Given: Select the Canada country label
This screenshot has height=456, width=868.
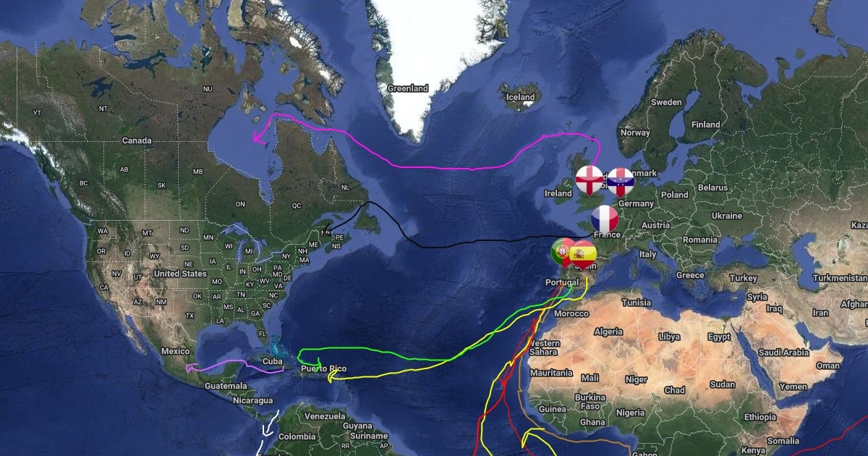Looking at the screenshot, I should [137, 140].
